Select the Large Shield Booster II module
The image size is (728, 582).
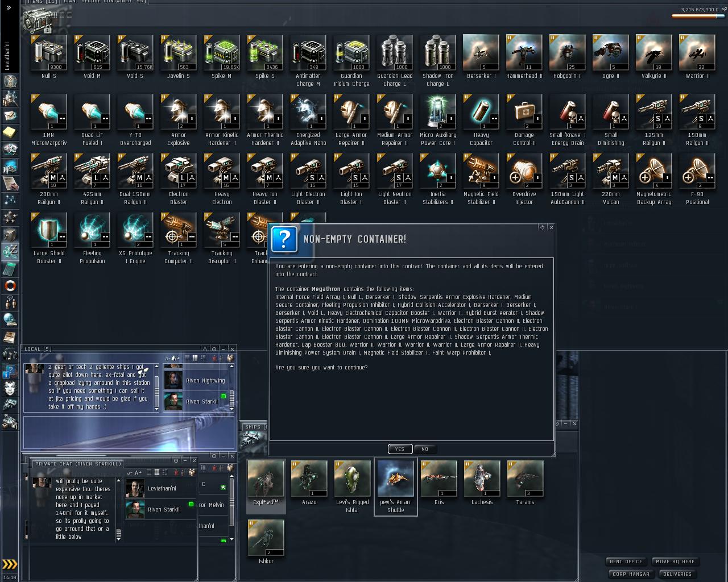(49, 238)
